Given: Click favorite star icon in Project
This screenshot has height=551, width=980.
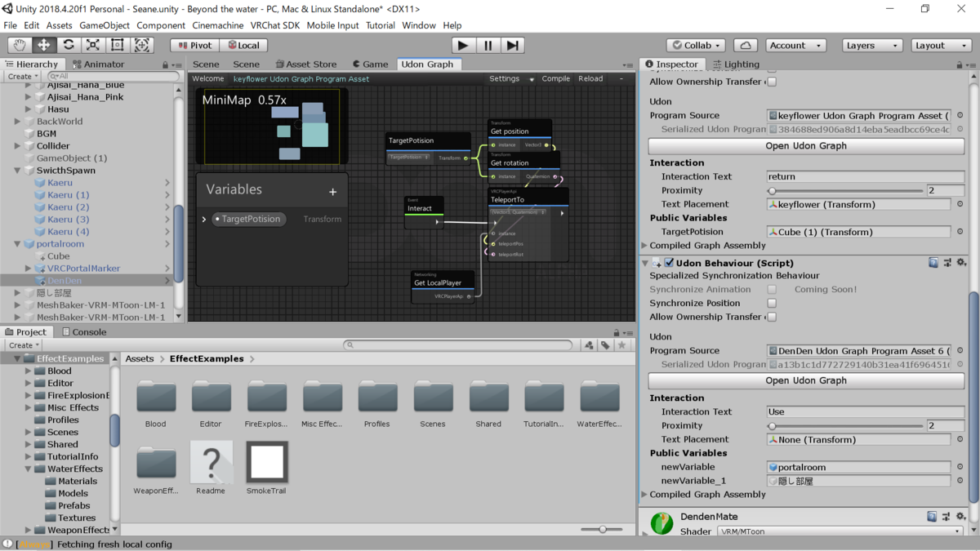Looking at the screenshot, I should (x=621, y=345).
